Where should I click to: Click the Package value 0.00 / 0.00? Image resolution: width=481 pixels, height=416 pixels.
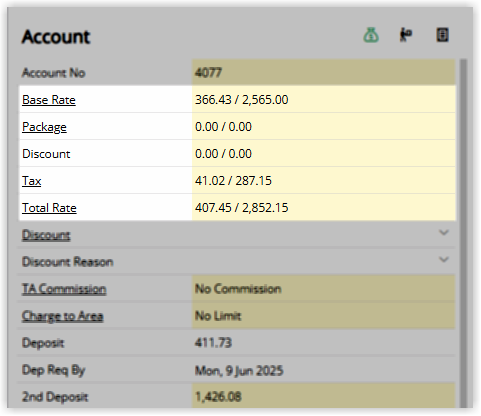click(223, 127)
